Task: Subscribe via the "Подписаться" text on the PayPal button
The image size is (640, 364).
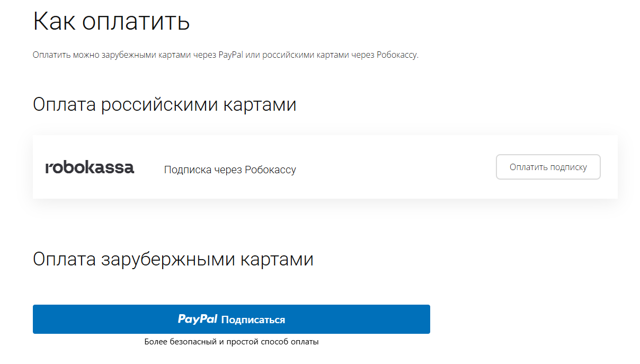Action: [253, 319]
